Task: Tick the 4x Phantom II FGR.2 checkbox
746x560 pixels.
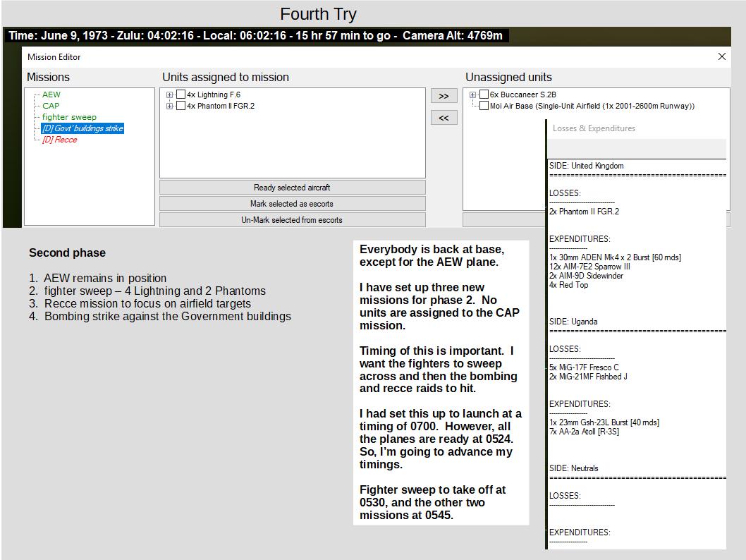Action: (181, 106)
